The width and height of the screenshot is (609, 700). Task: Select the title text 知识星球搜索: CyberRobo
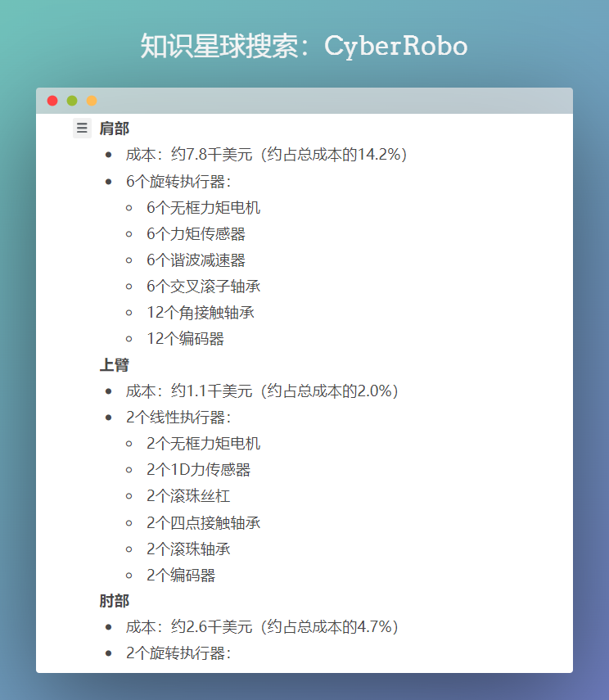(304, 46)
